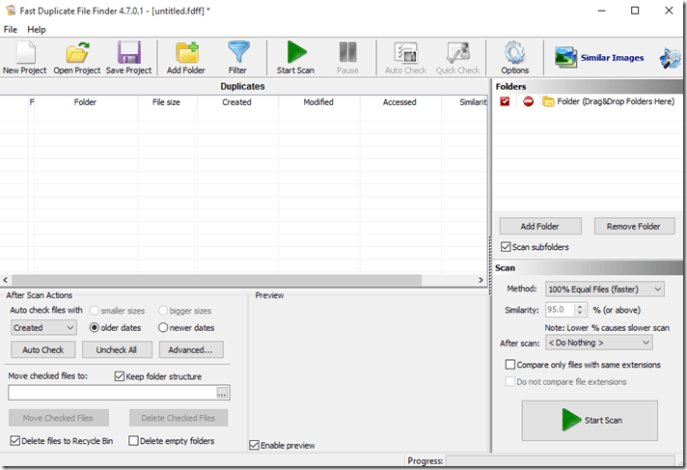Image resolution: width=687 pixels, height=470 pixels.
Task: Click the horizontal scrollbar under Duplicates list
Action: pos(217,280)
